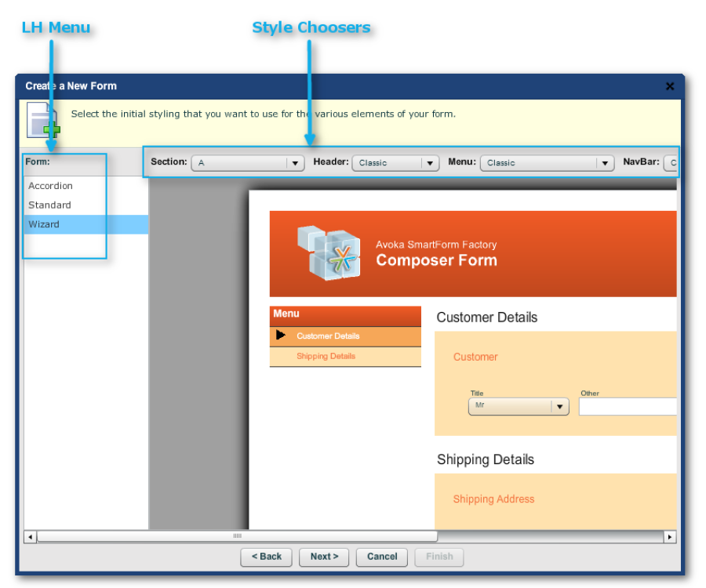Click the Shipping Details section heading
This screenshot has height=588, width=706.
[x=486, y=459]
